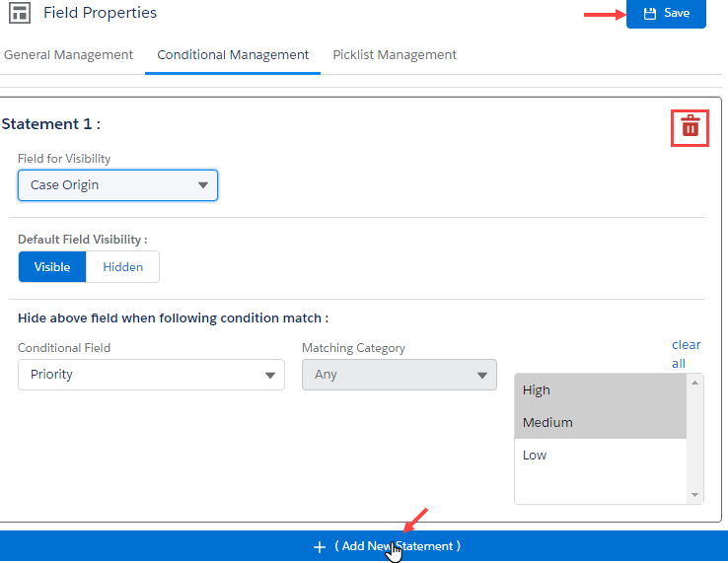Click the clear all link

(686, 354)
